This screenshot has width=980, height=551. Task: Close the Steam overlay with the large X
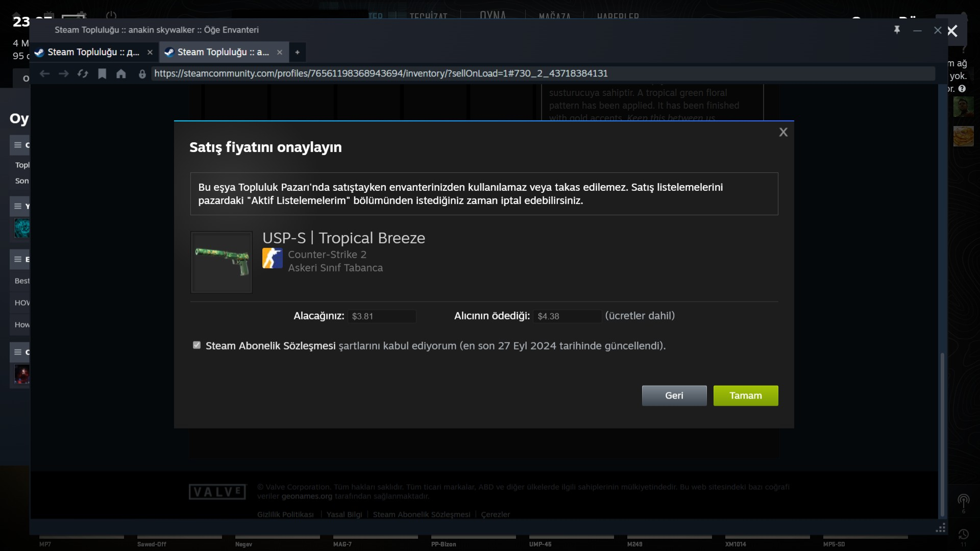952,31
